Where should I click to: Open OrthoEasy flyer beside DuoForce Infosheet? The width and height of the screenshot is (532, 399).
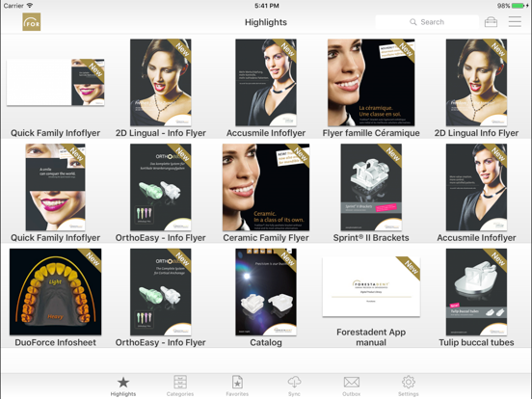[x=161, y=292]
